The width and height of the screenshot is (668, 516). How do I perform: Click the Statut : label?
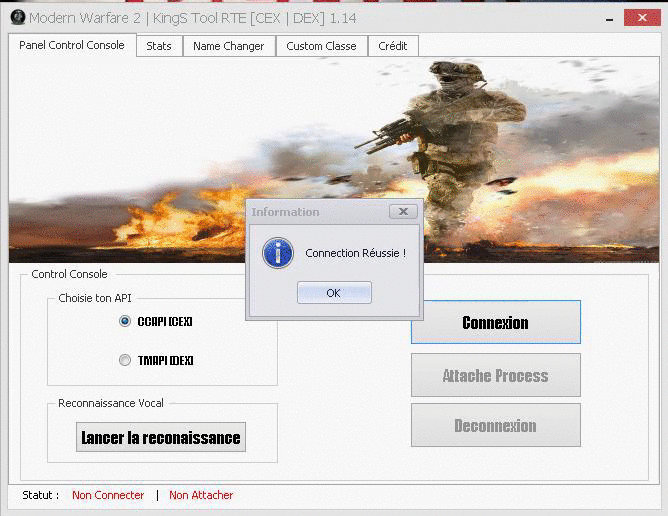point(40,495)
